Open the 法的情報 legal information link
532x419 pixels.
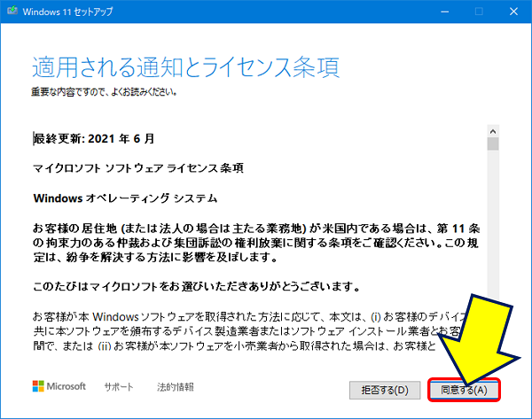[x=175, y=387]
